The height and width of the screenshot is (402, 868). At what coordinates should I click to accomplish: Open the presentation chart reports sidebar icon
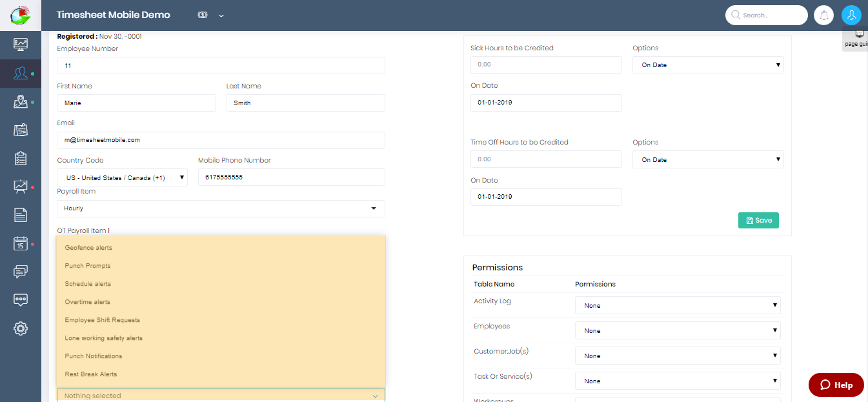tap(21, 186)
